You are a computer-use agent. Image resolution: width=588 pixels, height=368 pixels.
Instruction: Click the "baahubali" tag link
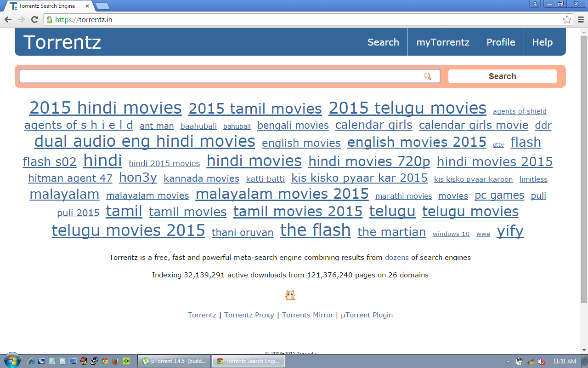[x=198, y=126]
